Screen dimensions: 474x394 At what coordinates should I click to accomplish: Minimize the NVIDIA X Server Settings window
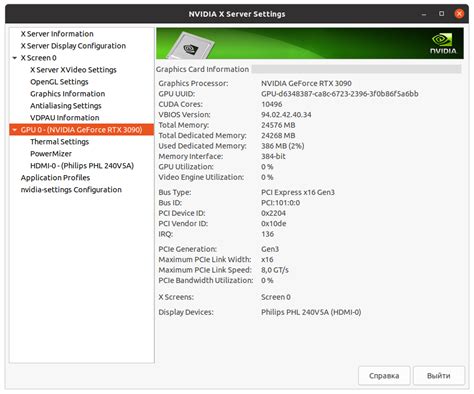tap(424, 14)
